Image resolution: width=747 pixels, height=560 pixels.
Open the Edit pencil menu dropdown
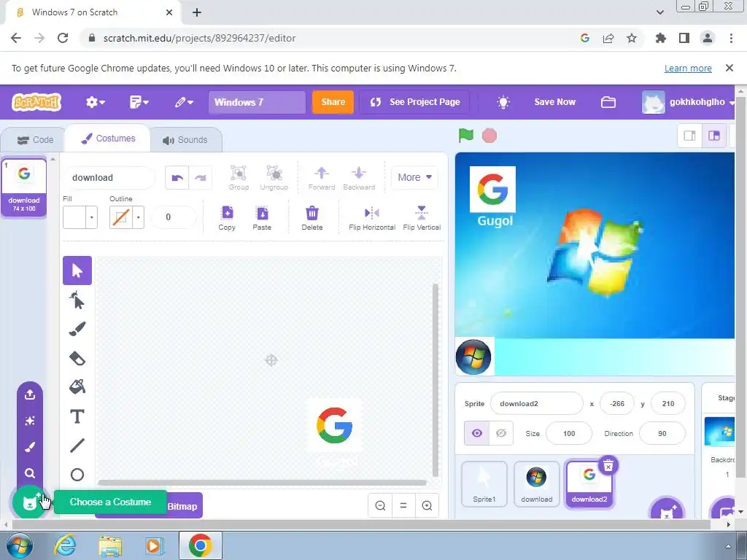point(183,102)
